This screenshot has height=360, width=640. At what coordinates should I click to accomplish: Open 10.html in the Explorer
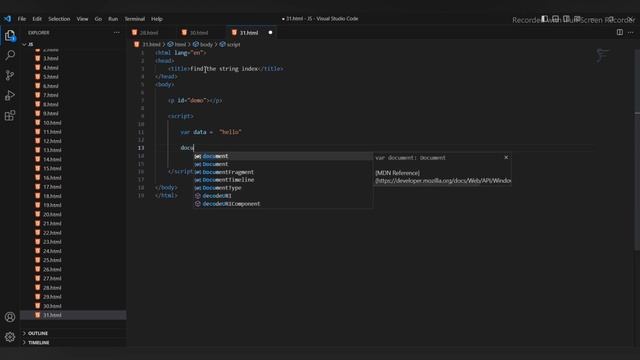(x=52, y=123)
